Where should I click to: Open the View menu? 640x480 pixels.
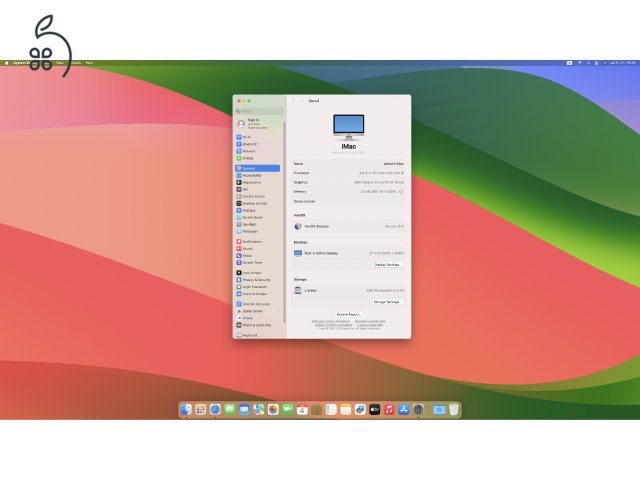point(60,63)
